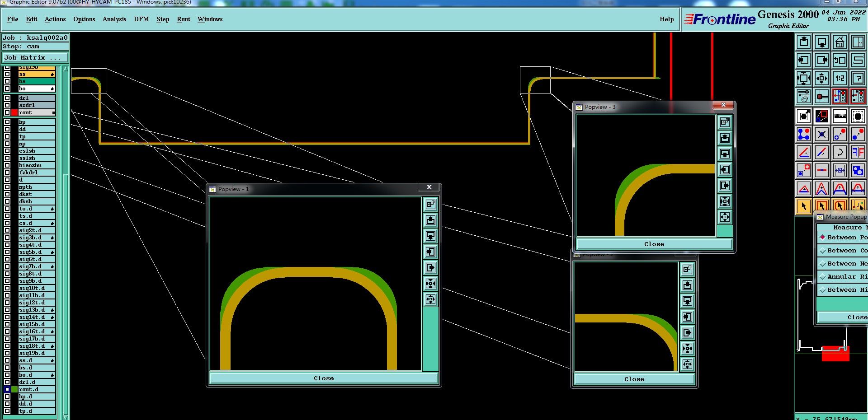Click Close button in Popview - 3
Screen dimensions: 868x420
pos(654,244)
